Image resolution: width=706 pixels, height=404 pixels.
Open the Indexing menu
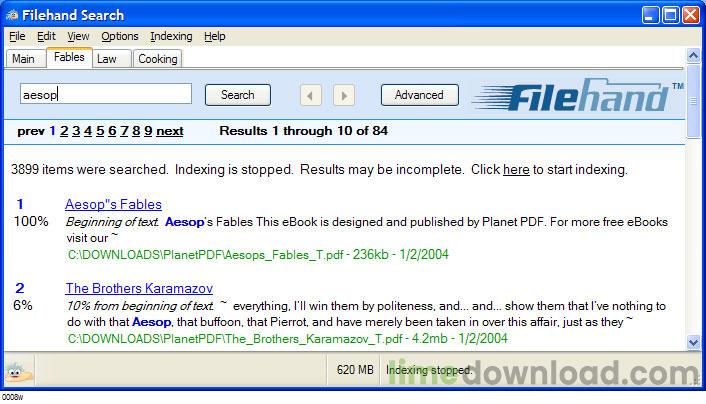point(171,36)
